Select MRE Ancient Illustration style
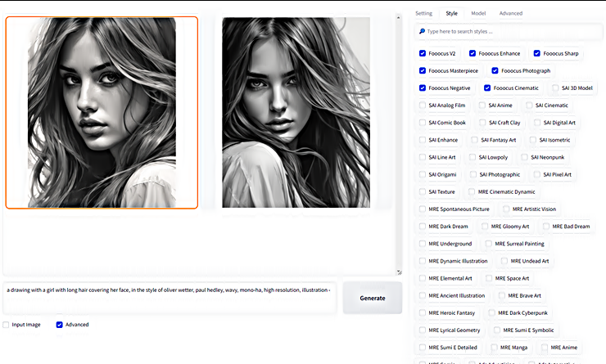This screenshot has width=606, height=364. [x=423, y=295]
